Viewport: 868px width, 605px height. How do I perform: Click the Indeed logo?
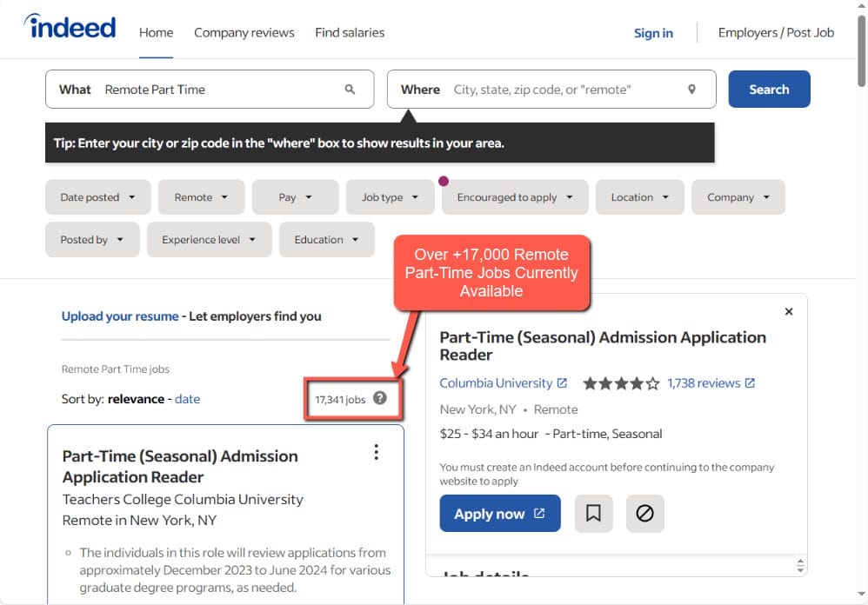70,28
